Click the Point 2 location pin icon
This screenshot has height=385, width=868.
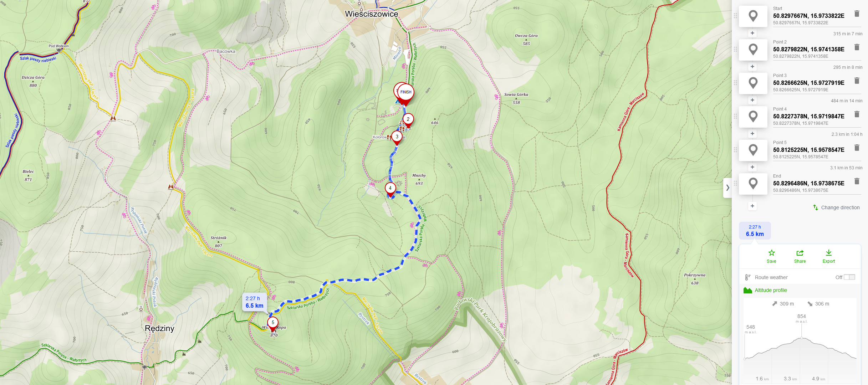[753, 50]
